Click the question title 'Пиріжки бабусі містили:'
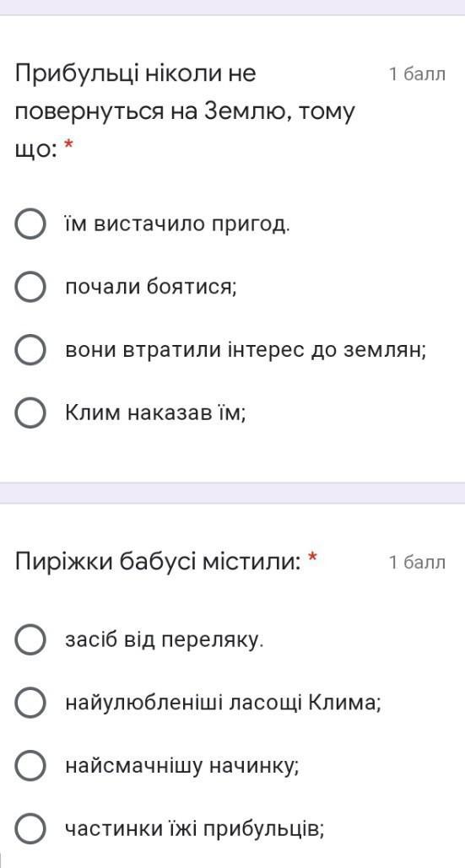465x868 pixels. (159, 563)
